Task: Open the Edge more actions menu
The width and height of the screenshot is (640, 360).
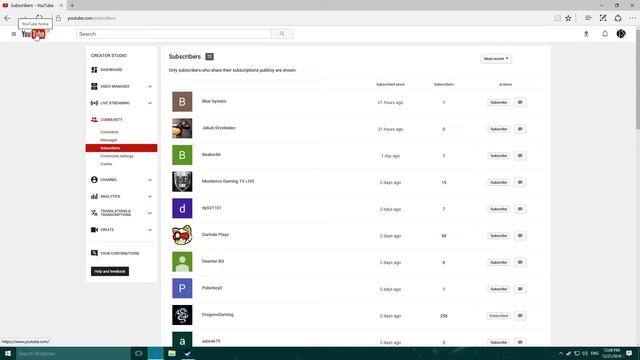Action: click(633, 18)
